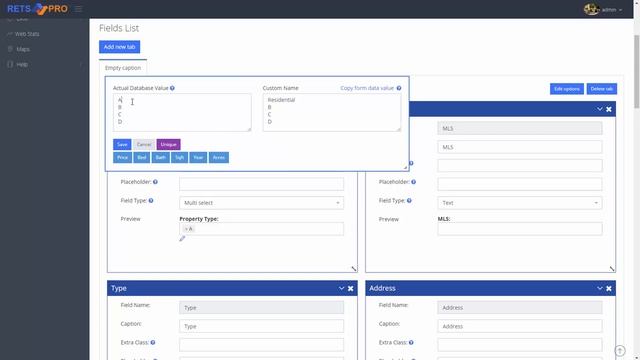Click Field Type help icon in Property Type panel
The height and width of the screenshot is (360, 640).
151,200
